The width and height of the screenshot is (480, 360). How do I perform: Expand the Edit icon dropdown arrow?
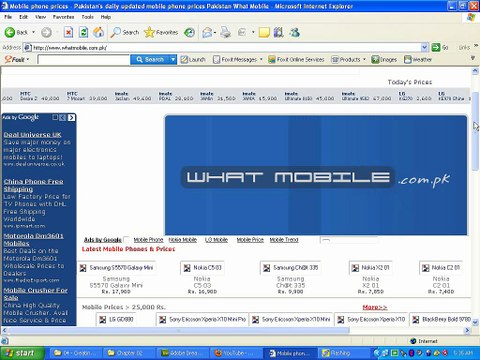point(253,32)
